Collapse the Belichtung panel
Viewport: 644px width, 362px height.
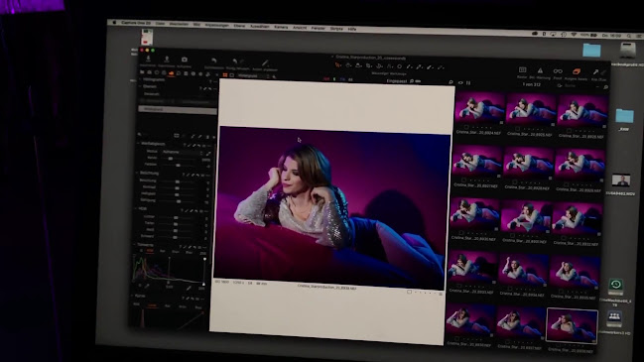[x=138, y=174]
